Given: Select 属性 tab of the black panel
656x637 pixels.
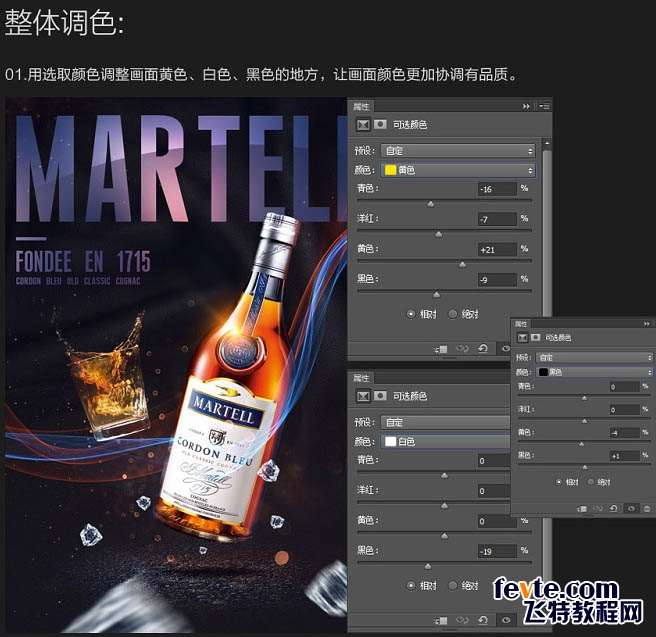Looking at the screenshot, I should [521, 324].
